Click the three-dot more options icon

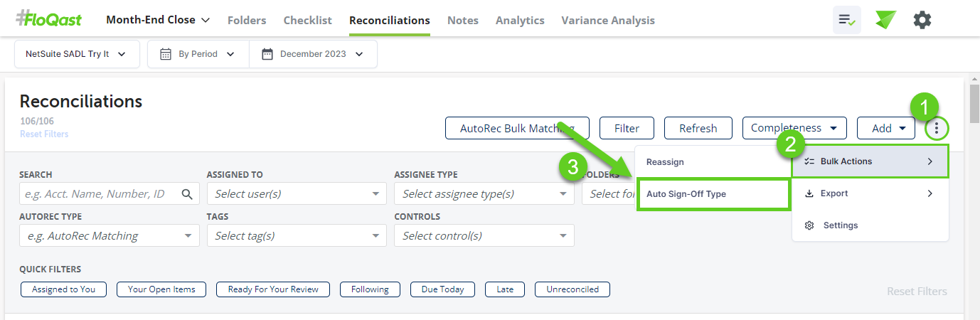coord(937,129)
